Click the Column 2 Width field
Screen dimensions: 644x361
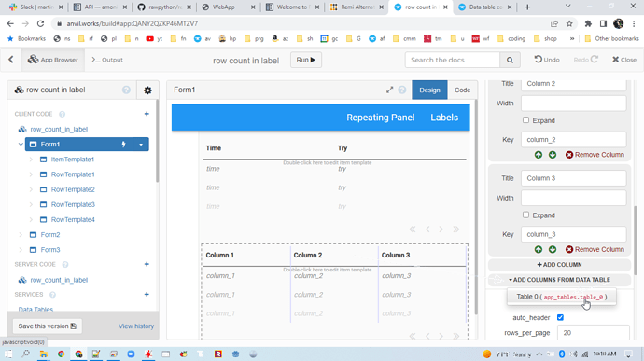[574, 104]
